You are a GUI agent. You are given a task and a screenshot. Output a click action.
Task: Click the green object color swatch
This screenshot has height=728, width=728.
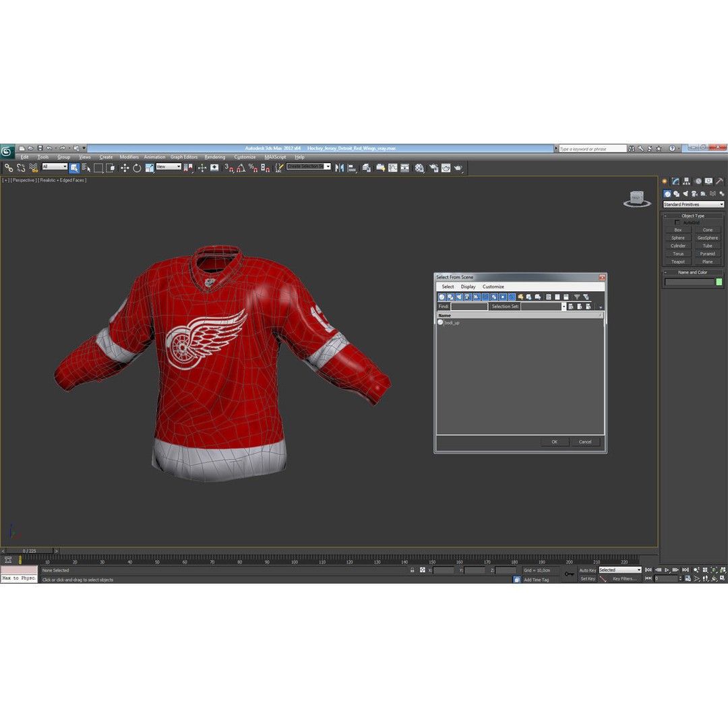click(719, 282)
